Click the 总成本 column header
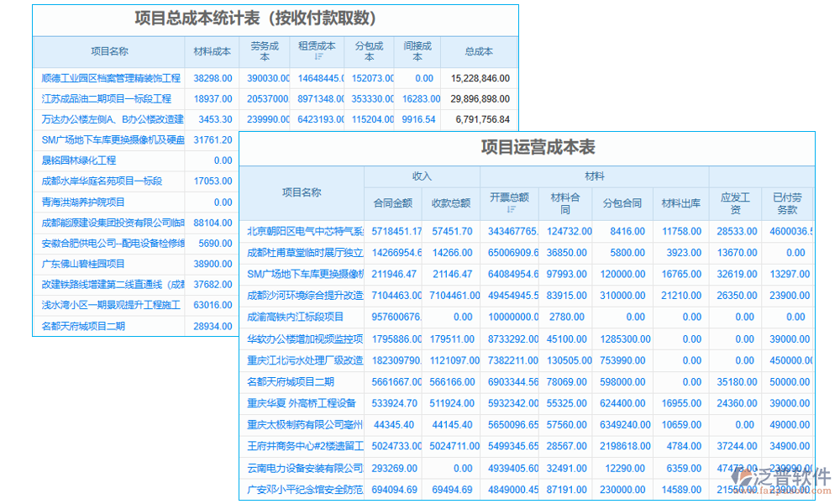The width and height of the screenshot is (840, 504). point(477,51)
